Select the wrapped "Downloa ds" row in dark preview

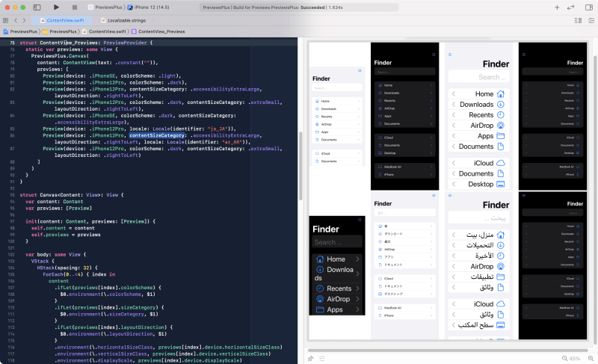coord(337,274)
